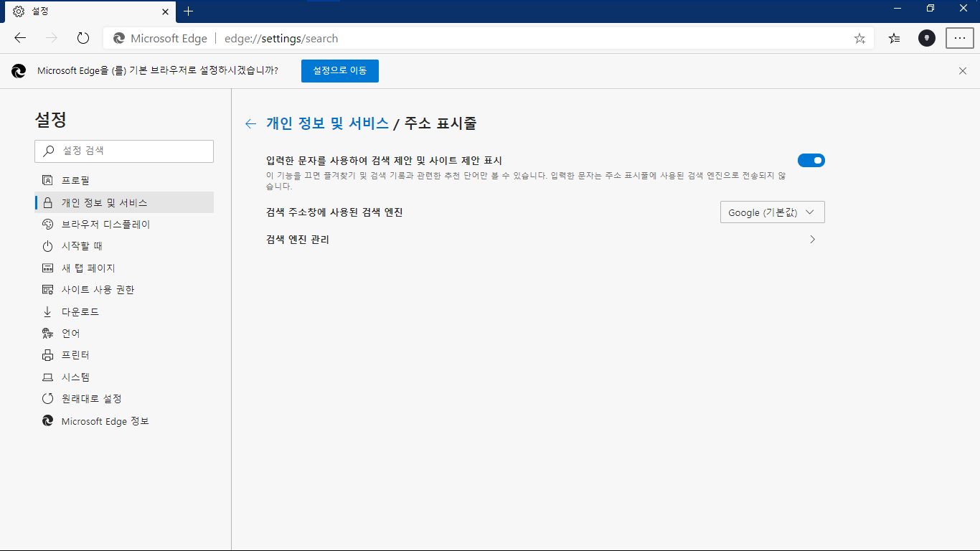
Task: Open the favorites list icon
Action: point(894,39)
